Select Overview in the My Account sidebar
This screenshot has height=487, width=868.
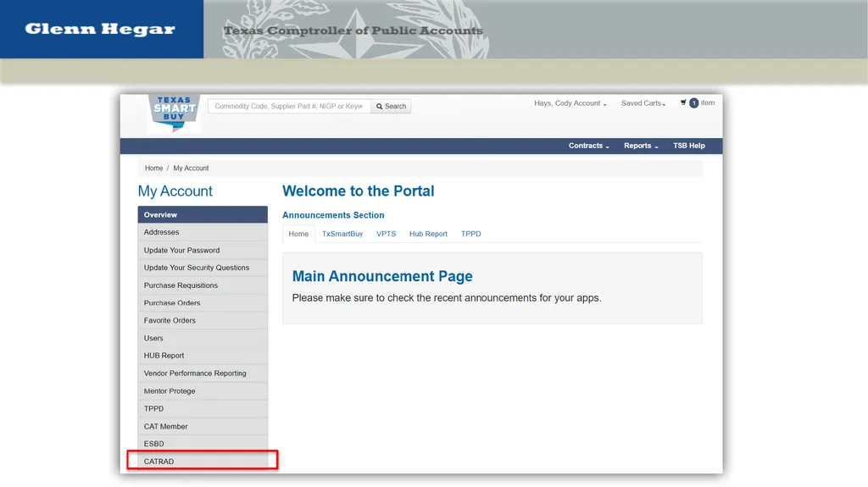pos(203,215)
